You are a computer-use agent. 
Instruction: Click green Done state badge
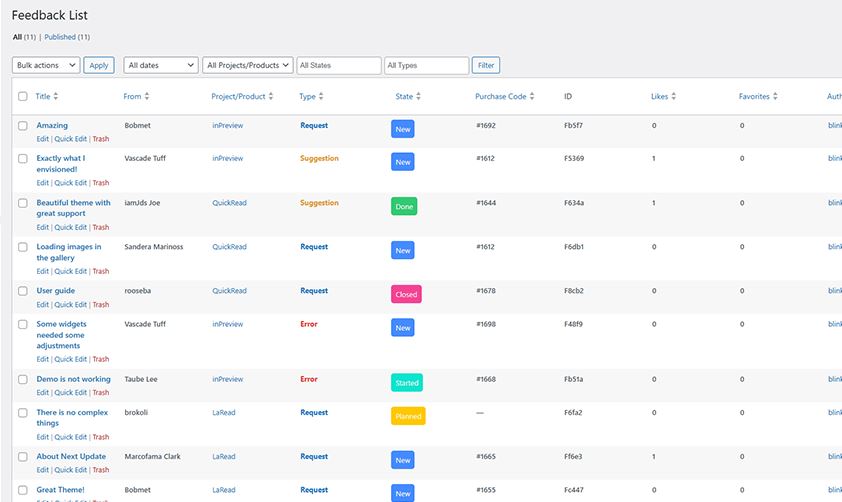404,207
